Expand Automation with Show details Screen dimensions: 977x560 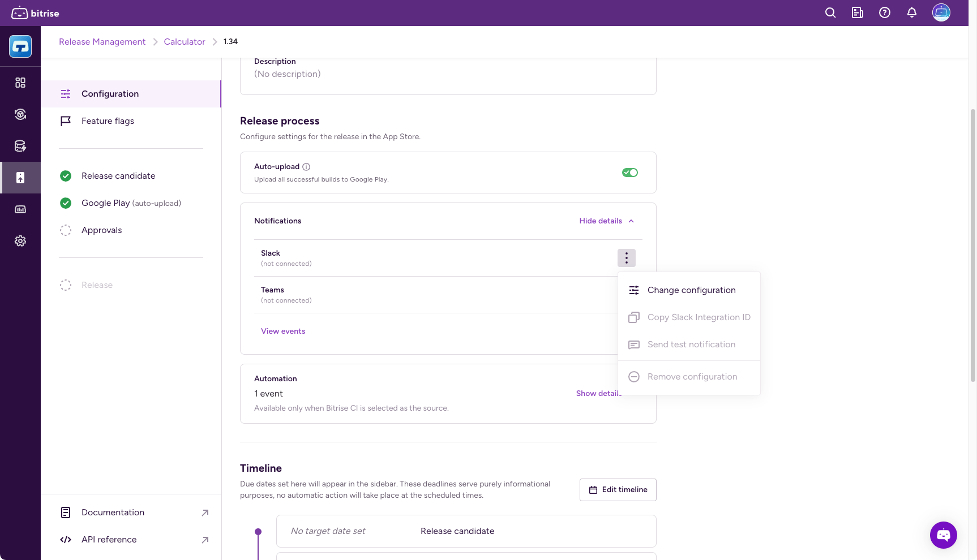(598, 393)
